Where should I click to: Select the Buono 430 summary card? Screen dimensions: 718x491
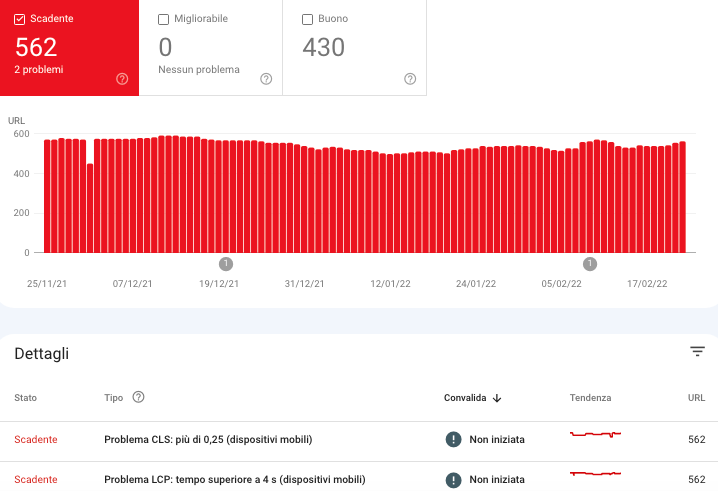(354, 48)
